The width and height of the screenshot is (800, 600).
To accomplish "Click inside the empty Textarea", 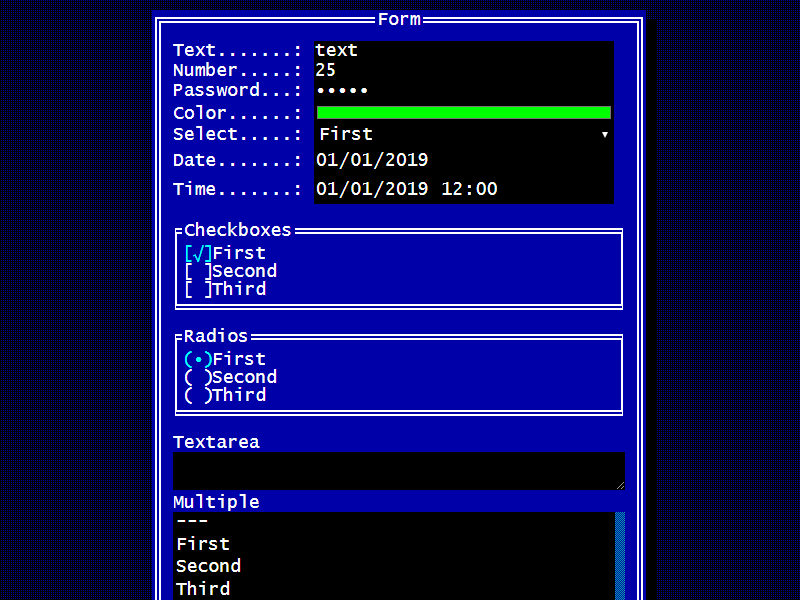I will [400, 469].
